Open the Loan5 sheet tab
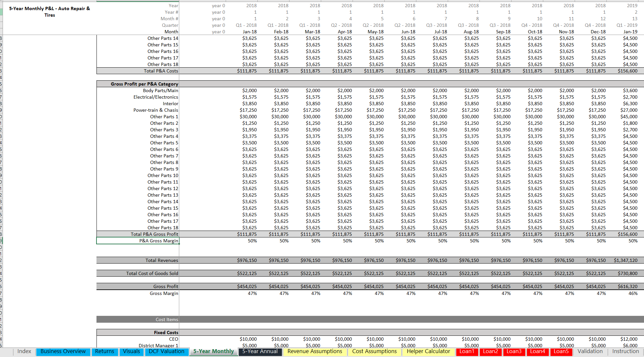This screenshot has height=357, width=644. (561, 351)
